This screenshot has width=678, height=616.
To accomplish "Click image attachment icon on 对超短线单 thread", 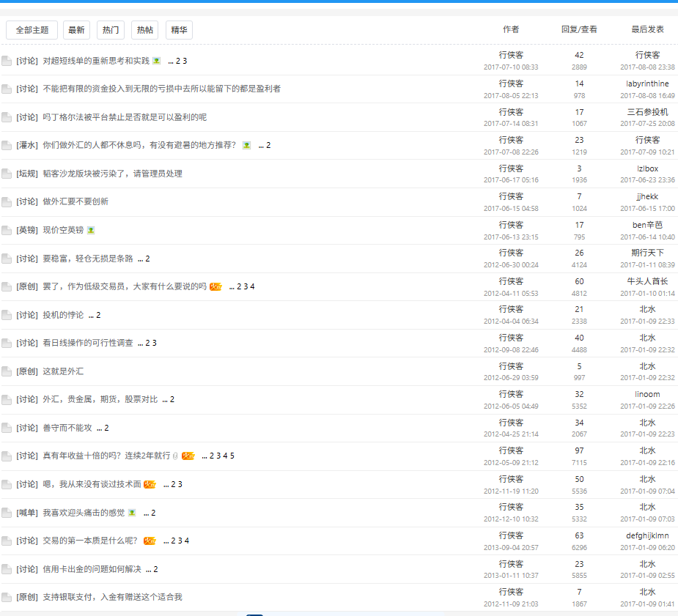I will tap(157, 61).
